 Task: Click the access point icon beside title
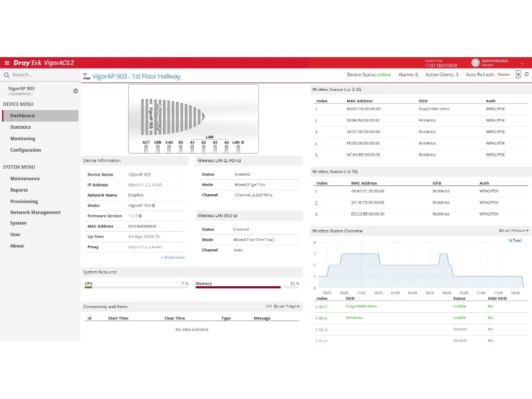click(86, 76)
